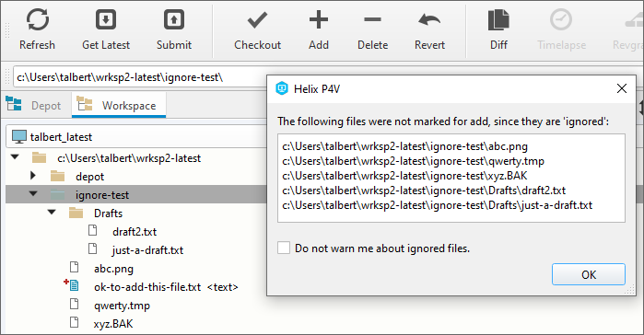
Task: Enable 'Do not warn me about ignored files'
Action: tap(284, 248)
